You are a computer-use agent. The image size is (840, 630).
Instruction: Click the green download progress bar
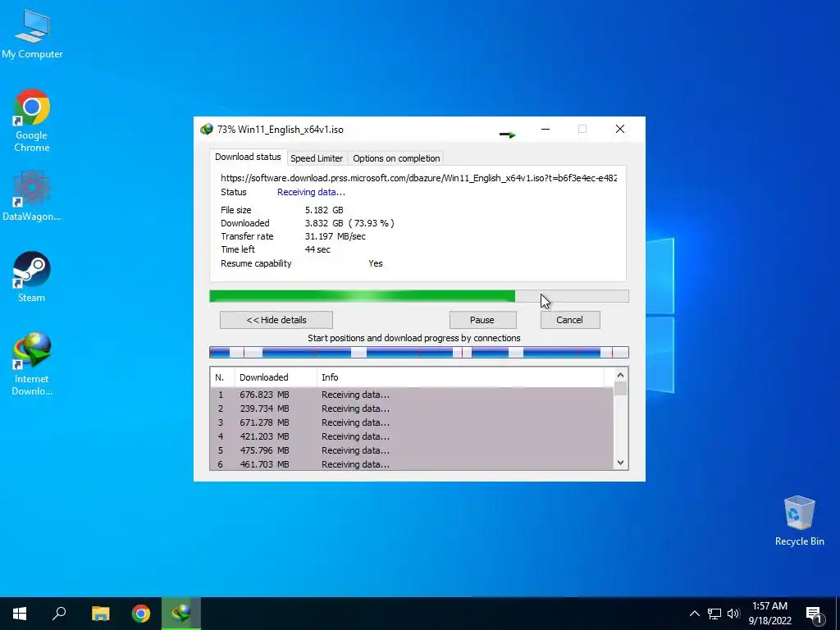coord(419,296)
